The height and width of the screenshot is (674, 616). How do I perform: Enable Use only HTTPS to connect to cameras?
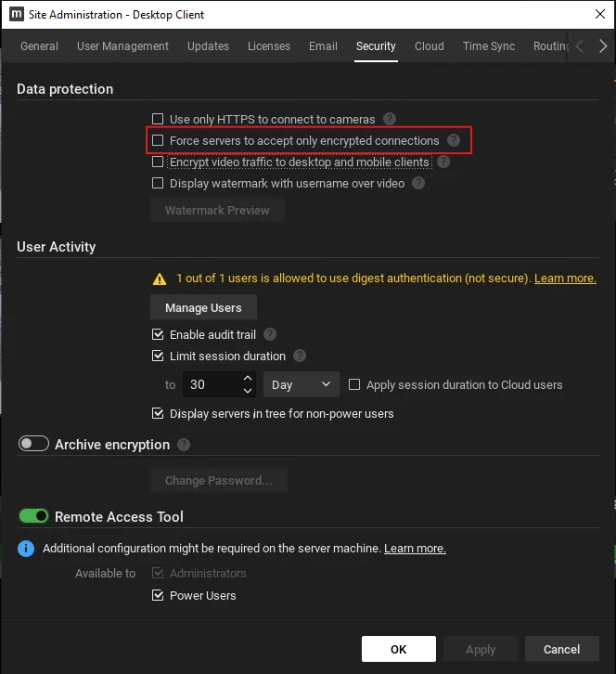click(158, 119)
